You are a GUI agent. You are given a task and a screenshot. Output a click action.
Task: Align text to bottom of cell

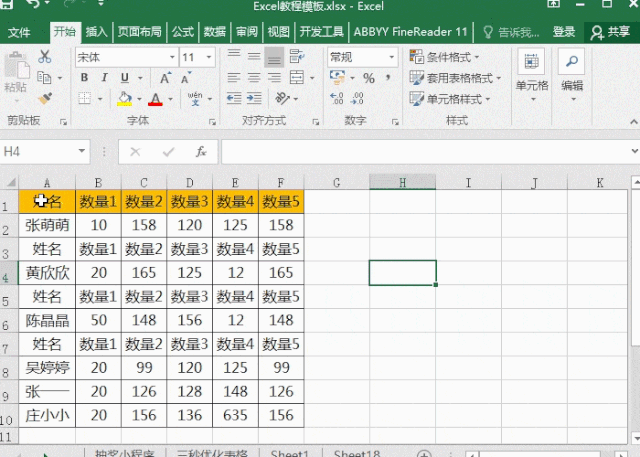[274, 57]
